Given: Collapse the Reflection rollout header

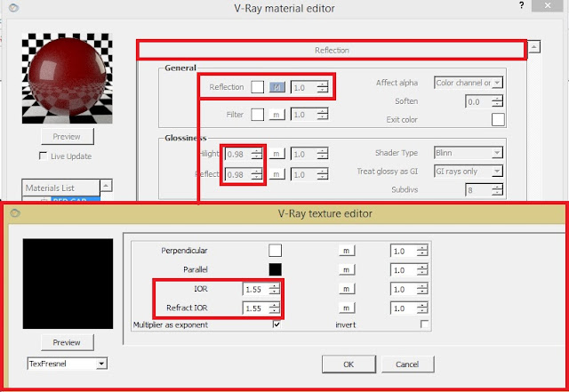Looking at the screenshot, I should click(x=332, y=50).
